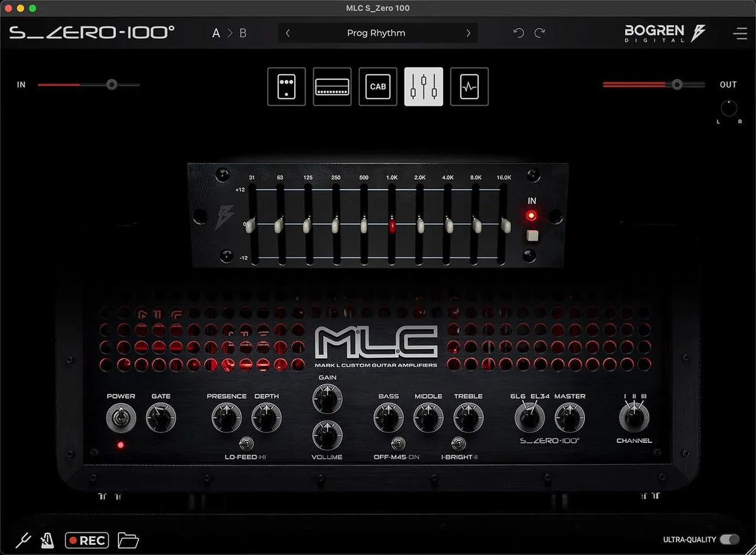Click the undo arrow
This screenshot has width=756, height=555.
coord(518,33)
